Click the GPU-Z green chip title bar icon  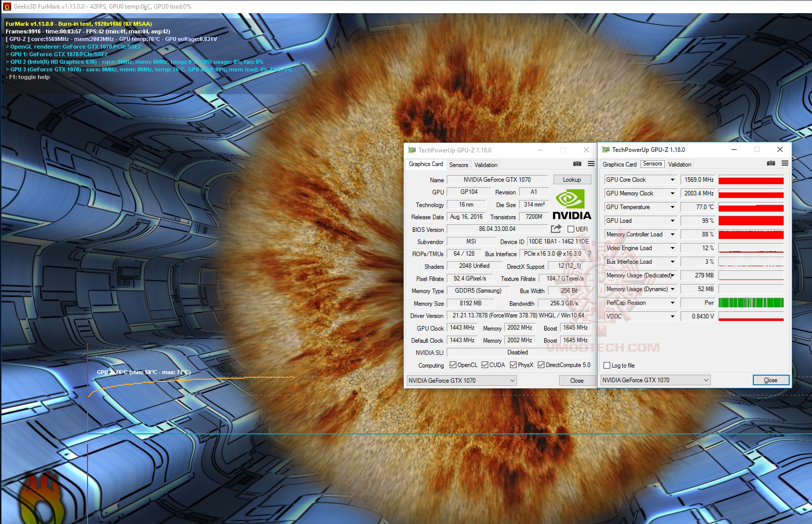tap(411, 150)
